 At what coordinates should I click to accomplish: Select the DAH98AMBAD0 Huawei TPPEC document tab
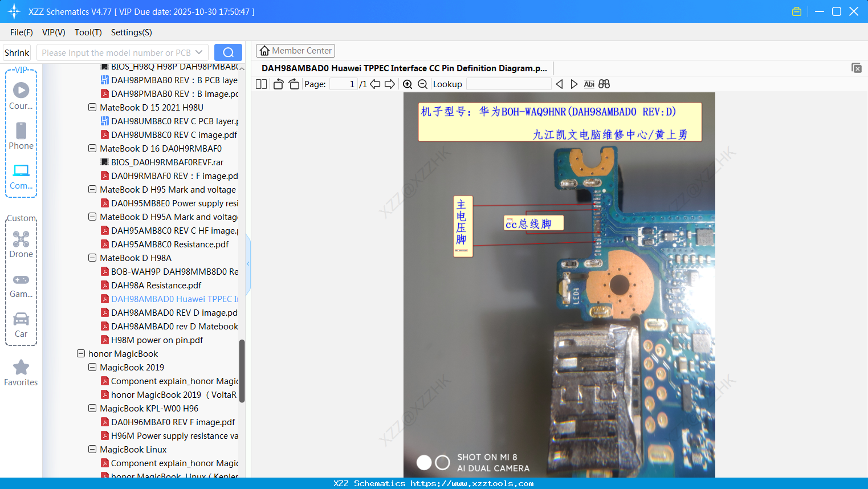(404, 68)
